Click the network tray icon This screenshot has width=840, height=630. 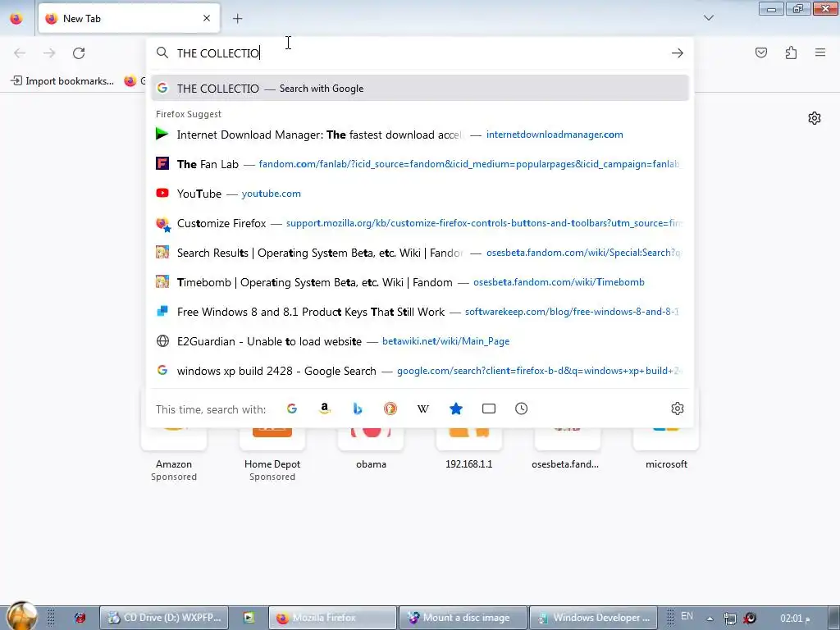pyautogui.click(x=729, y=619)
